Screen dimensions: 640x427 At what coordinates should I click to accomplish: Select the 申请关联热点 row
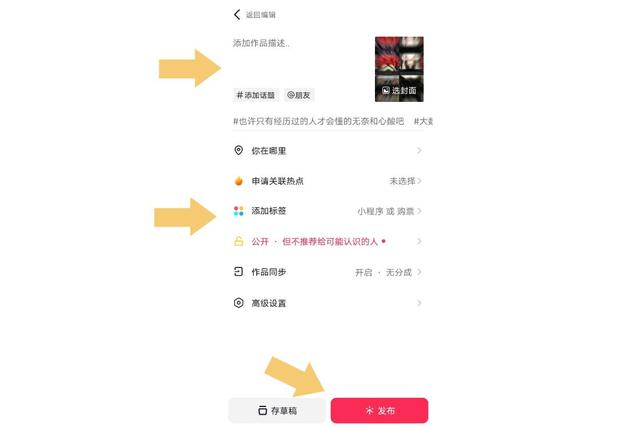[x=328, y=181]
